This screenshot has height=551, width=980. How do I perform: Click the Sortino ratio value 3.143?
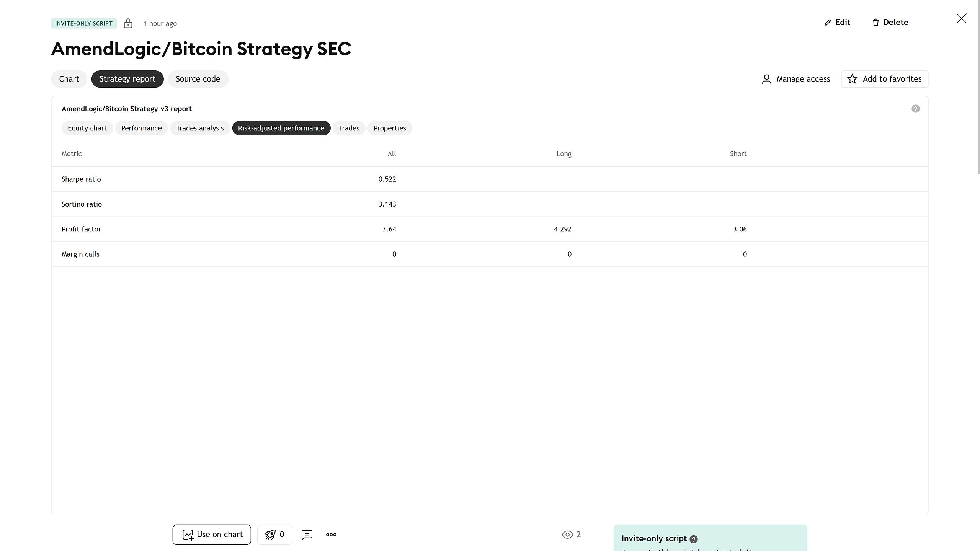coord(387,204)
